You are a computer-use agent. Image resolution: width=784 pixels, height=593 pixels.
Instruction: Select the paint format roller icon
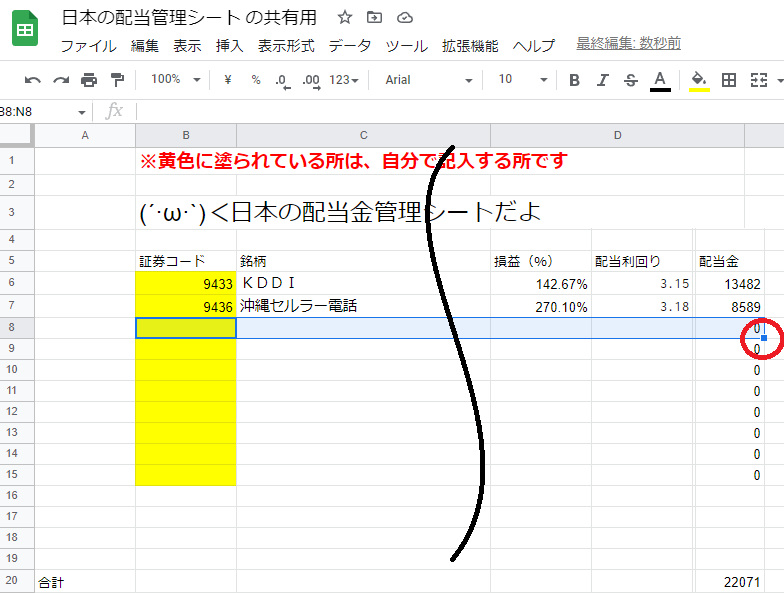(117, 80)
